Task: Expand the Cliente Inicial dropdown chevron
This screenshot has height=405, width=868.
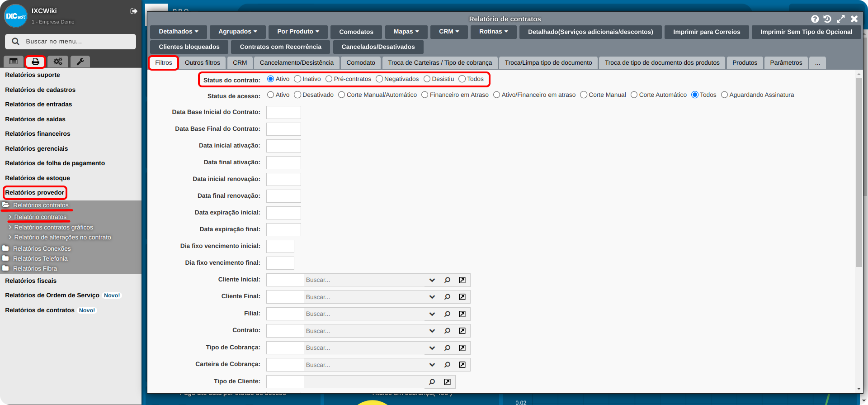Action: coord(432,280)
